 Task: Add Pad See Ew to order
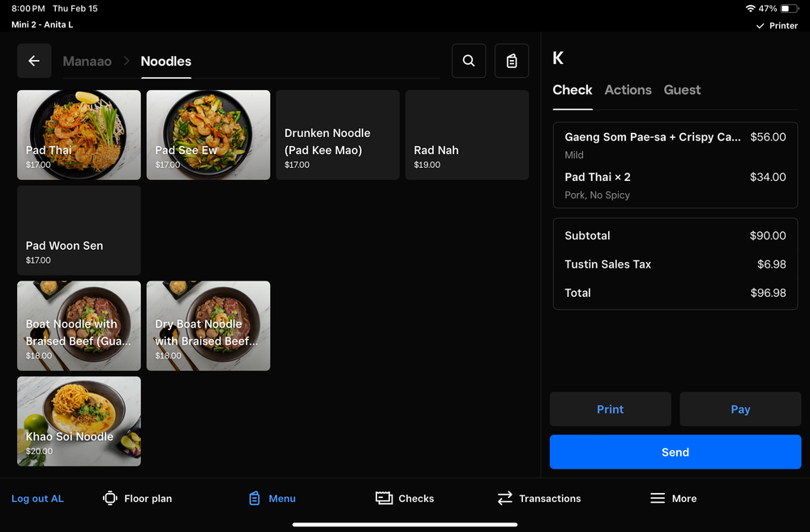coord(208,135)
